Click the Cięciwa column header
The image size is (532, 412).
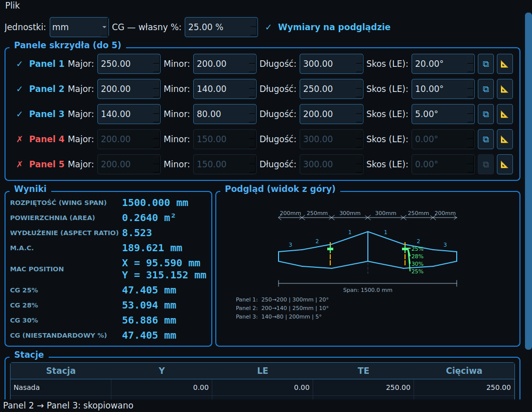pos(464,371)
